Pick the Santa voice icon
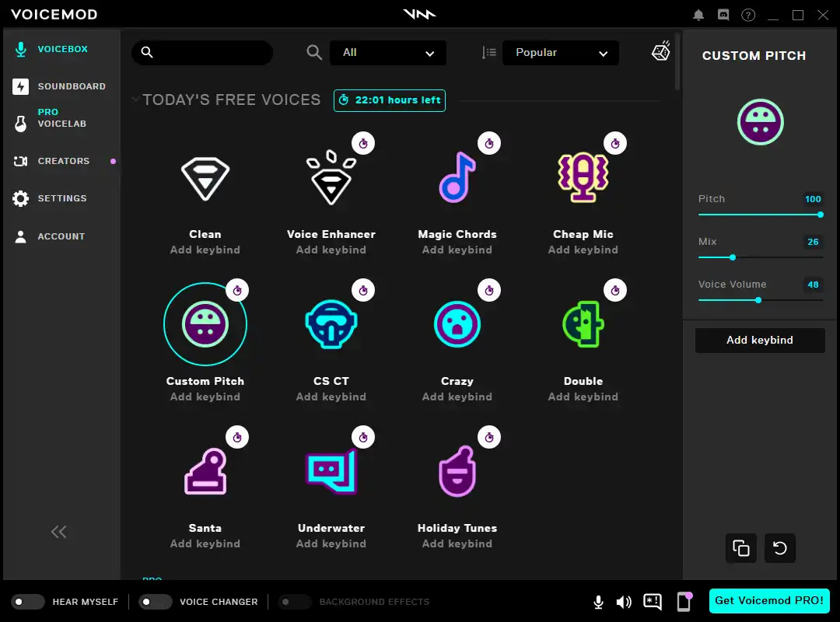 pos(205,471)
